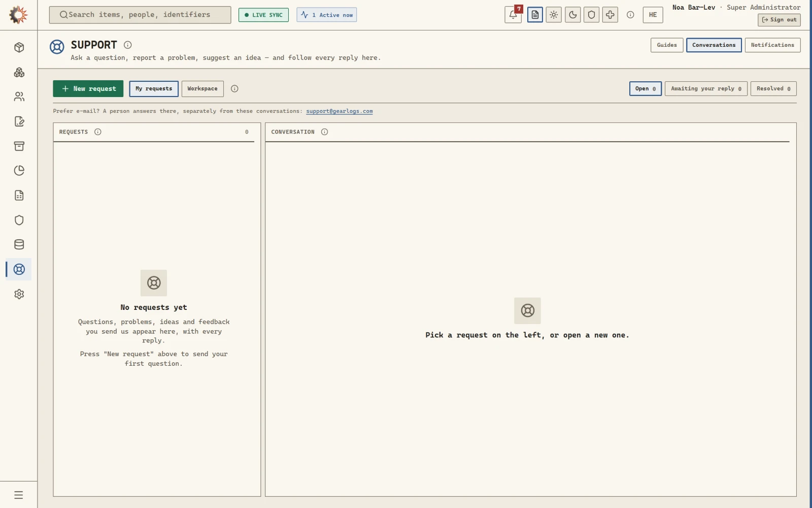Open the cube items icon in sidebar

(19, 47)
